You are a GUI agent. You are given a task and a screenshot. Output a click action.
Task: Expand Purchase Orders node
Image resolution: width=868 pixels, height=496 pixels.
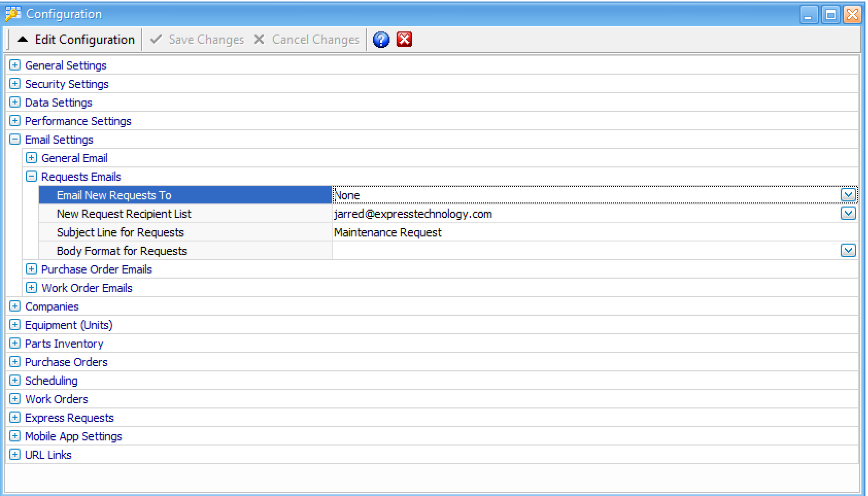pyautogui.click(x=15, y=362)
